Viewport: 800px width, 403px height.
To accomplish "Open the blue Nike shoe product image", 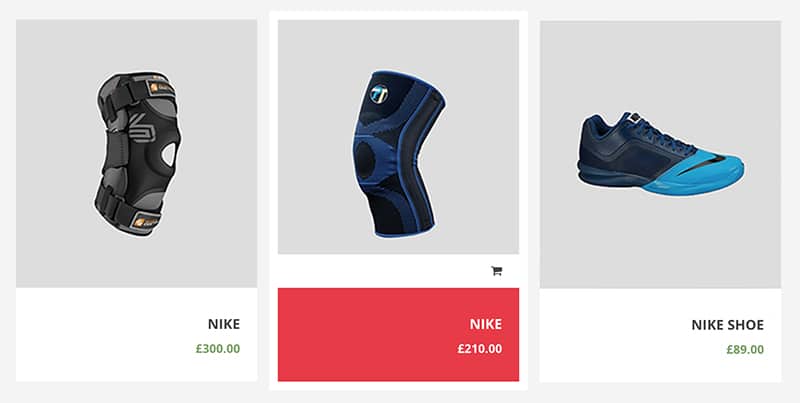I will pyautogui.click(x=660, y=154).
